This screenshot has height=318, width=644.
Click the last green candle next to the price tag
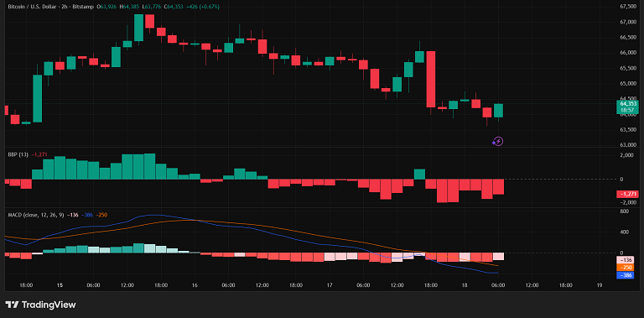tap(499, 111)
